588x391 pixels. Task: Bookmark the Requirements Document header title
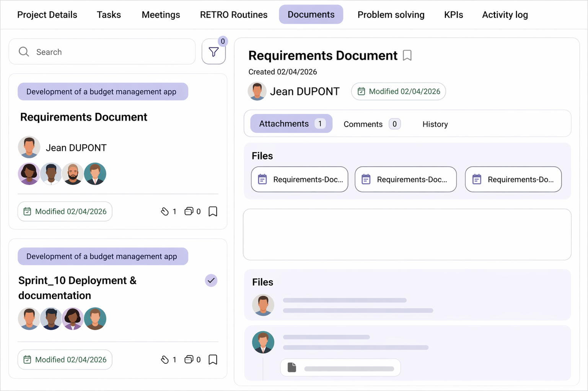coord(407,55)
